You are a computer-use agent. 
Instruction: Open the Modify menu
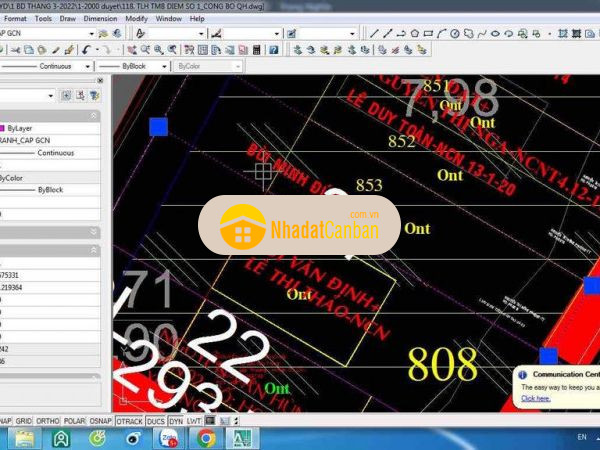click(137, 18)
